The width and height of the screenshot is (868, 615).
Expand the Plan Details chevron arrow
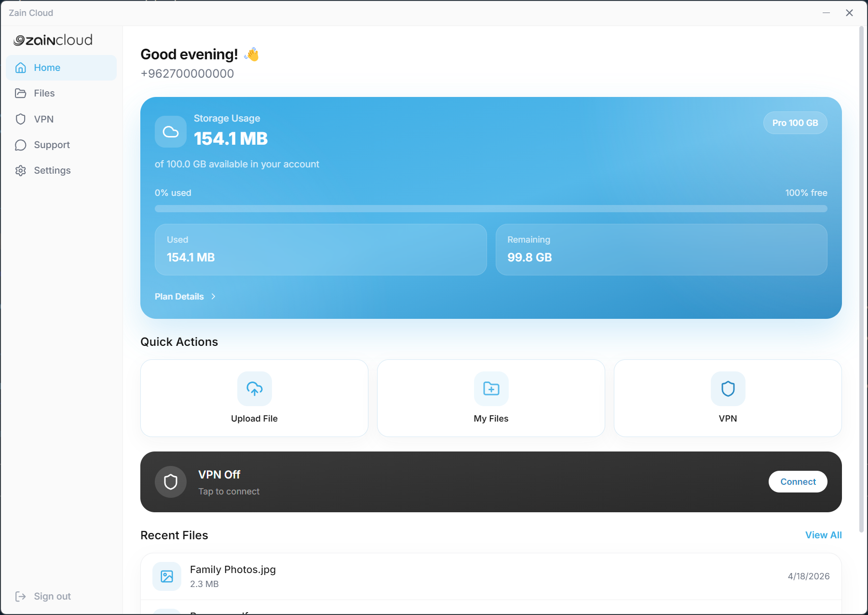[x=213, y=297]
